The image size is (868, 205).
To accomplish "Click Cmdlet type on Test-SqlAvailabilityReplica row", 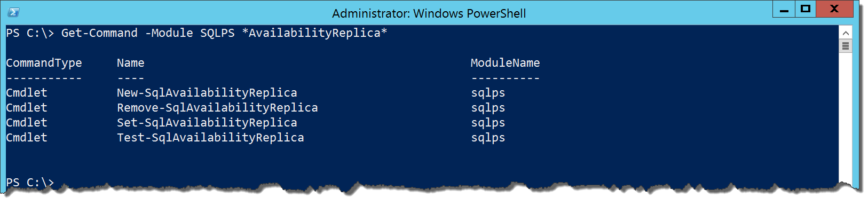I will pos(27,138).
